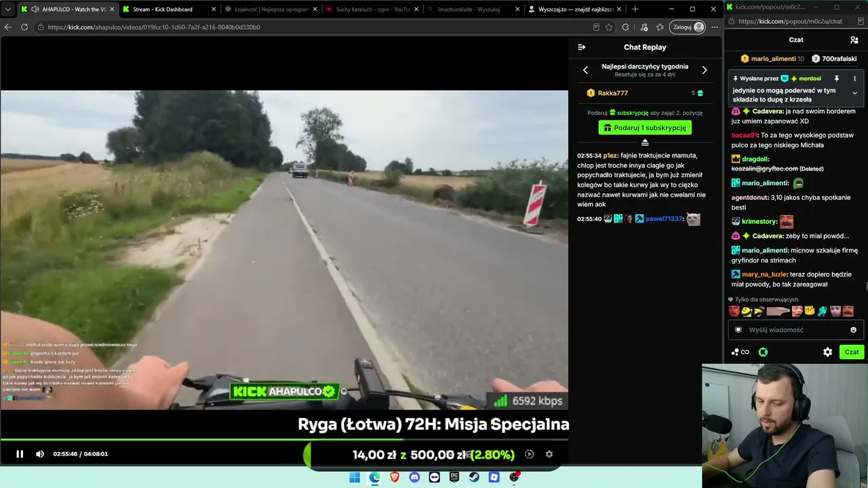Click username agentdonut in chat
This screenshot has height=488, width=868.
(x=750, y=198)
